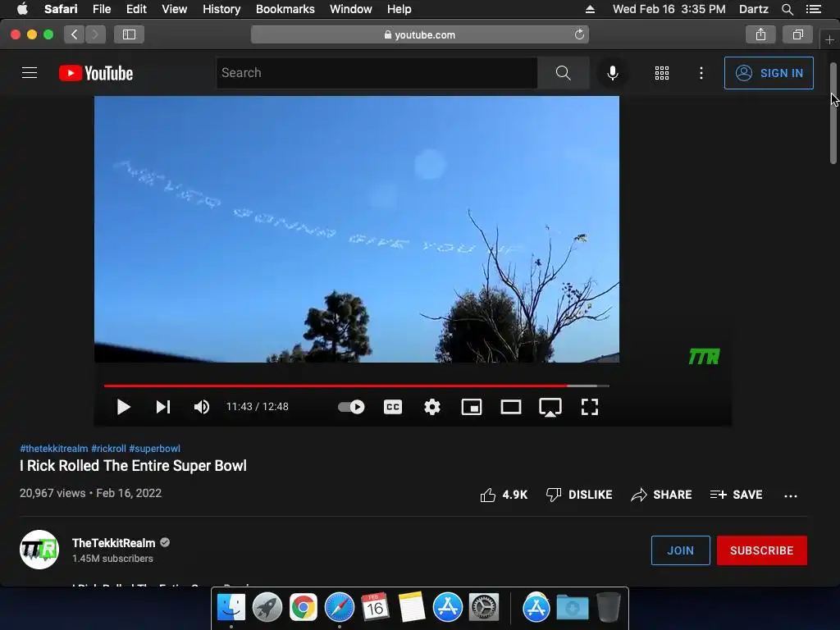The image size is (840, 630).
Task: Open the AirPlay icon in player
Action: point(550,407)
